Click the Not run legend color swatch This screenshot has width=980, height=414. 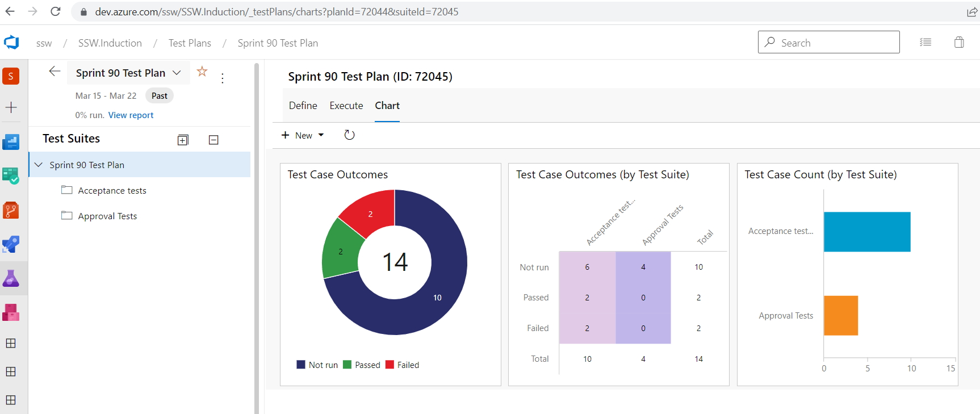pyautogui.click(x=301, y=365)
